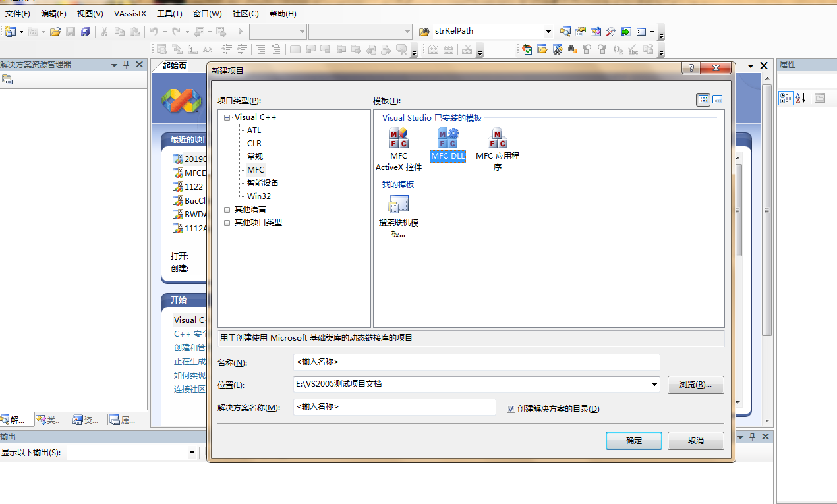Click the 连接社区 link on start page

[x=190, y=389]
